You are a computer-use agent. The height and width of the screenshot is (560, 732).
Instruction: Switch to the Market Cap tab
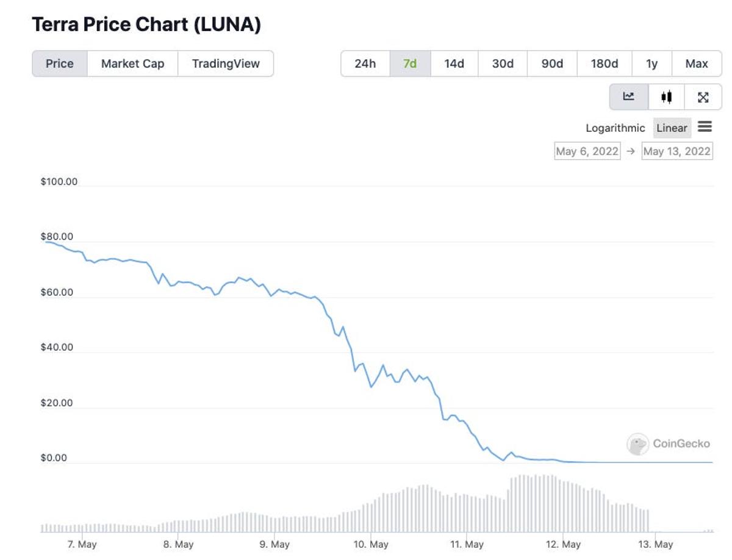[x=131, y=63]
